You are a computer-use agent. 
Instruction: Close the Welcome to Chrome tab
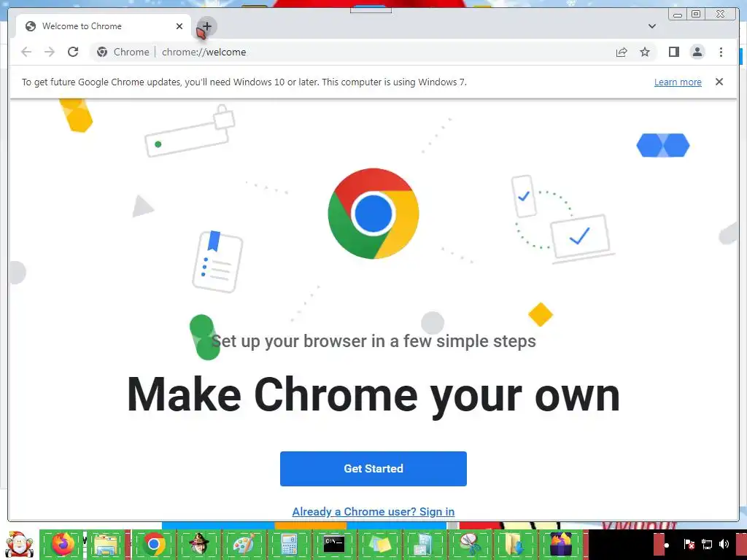(179, 26)
